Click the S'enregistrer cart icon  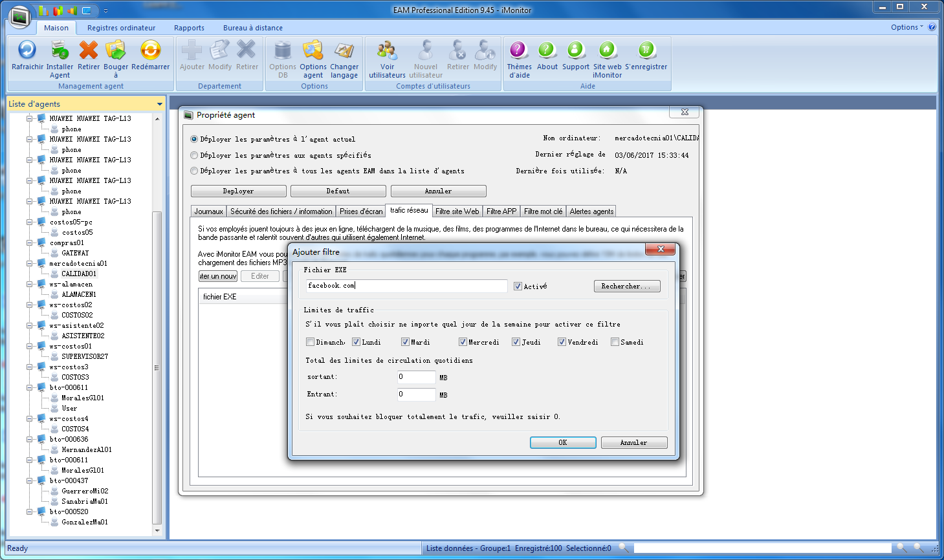coord(646,50)
